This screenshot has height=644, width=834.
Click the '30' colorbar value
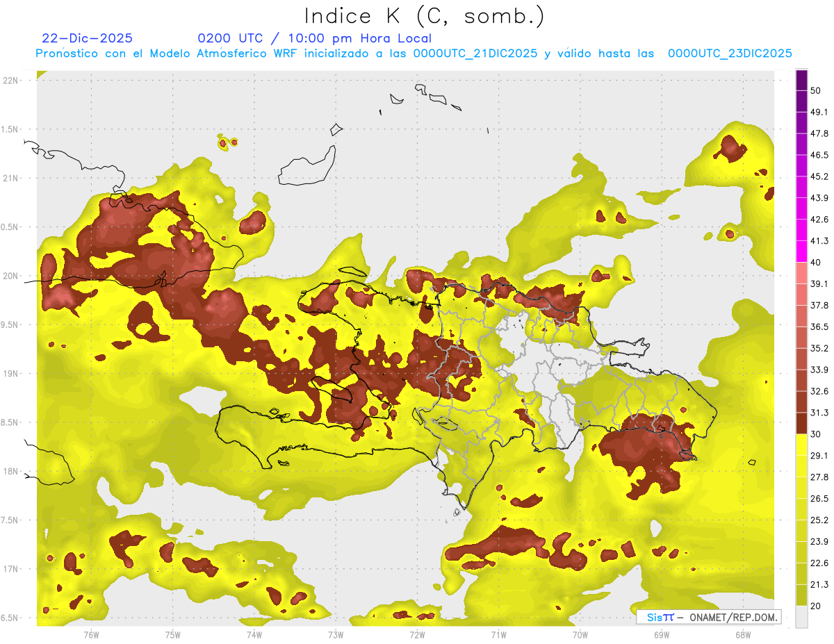pyautogui.click(x=816, y=434)
